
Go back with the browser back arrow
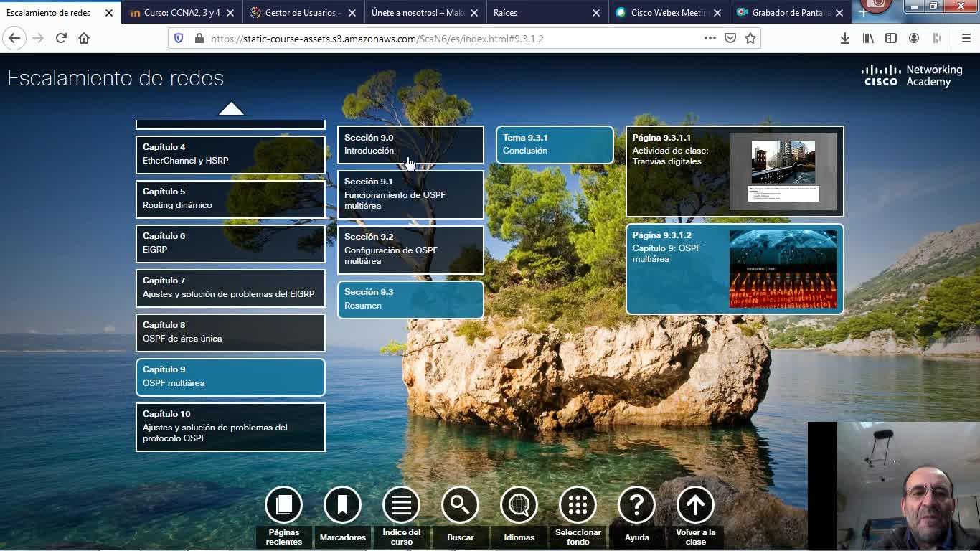[14, 39]
